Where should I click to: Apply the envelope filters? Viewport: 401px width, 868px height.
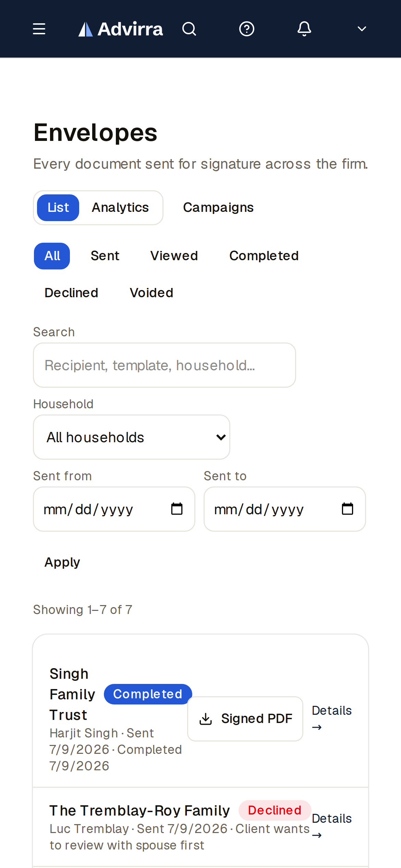coord(62,563)
